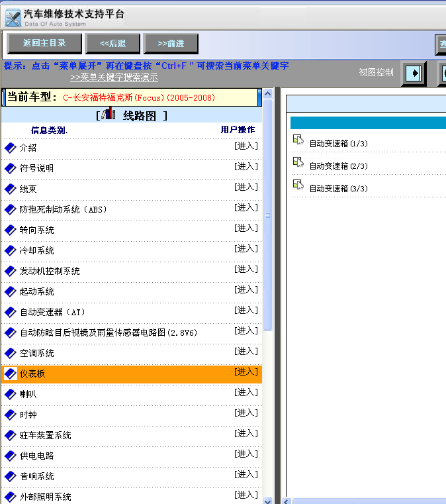Click [进入] for 介绍
446x504 pixels.
[x=246, y=146]
